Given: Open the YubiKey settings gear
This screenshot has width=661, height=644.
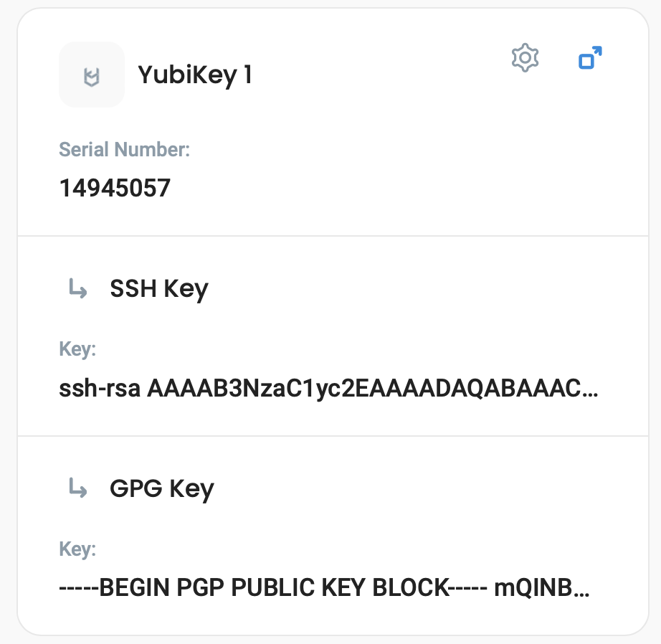Looking at the screenshot, I should (x=525, y=58).
